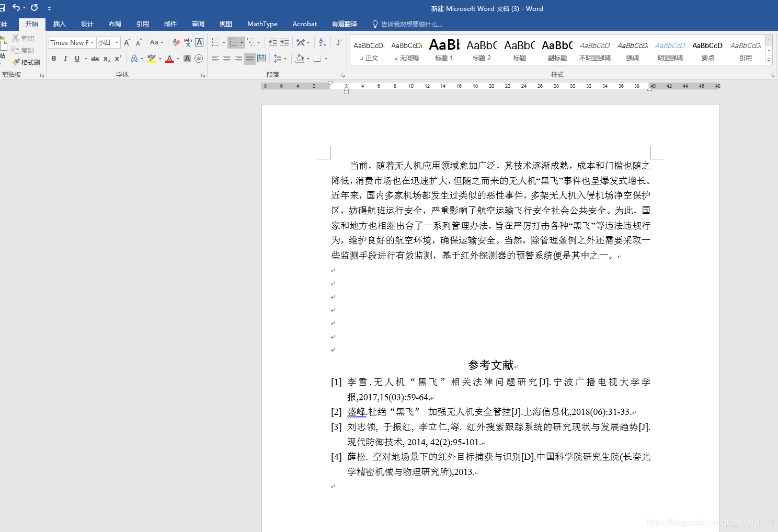Click the Grow Font icon

(x=127, y=43)
